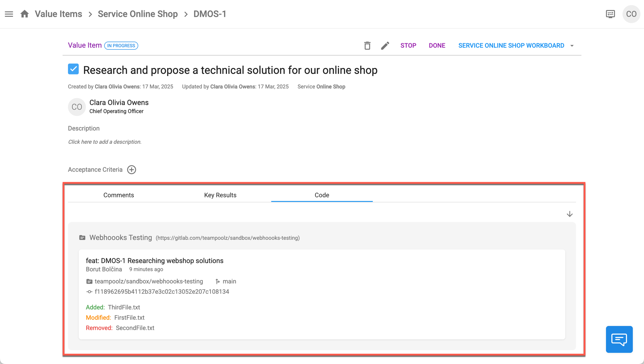Go to home via house icon

[x=24, y=14]
